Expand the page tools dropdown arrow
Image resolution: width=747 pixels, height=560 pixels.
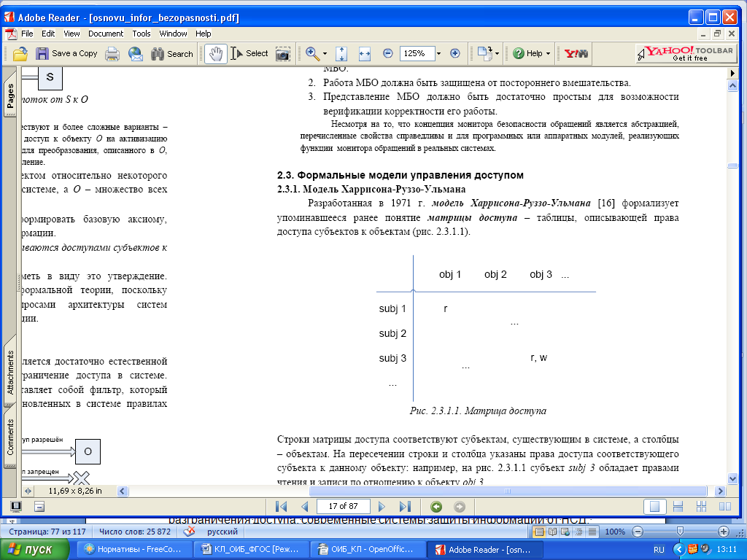497,54
